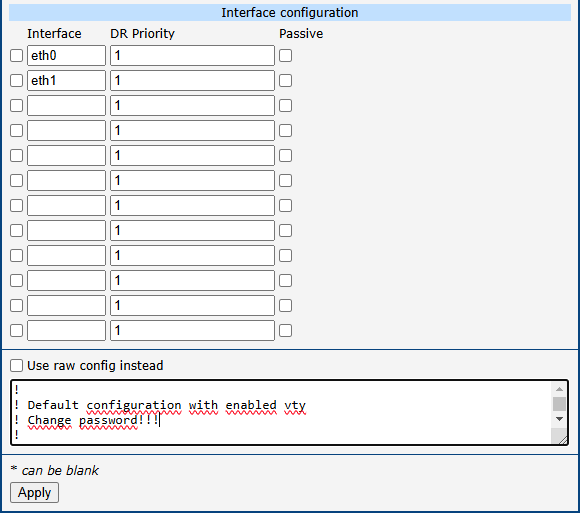
Task: Click the textarea resize handle corner
Action: point(563,440)
